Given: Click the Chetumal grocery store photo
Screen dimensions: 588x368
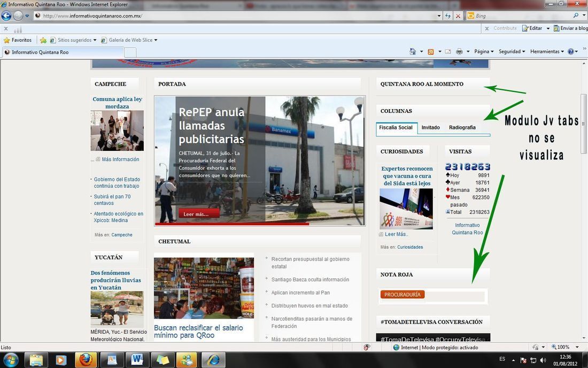Looking at the screenshot, I should (x=204, y=288).
